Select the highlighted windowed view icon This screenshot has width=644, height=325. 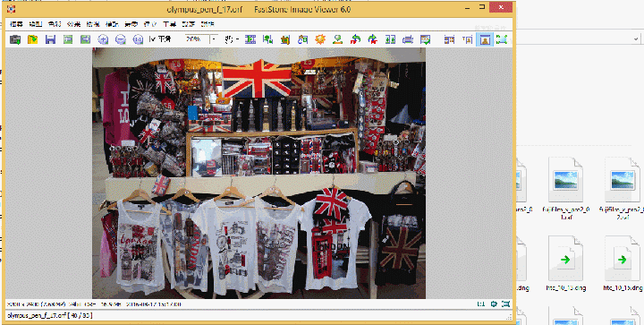pyautogui.click(x=485, y=39)
